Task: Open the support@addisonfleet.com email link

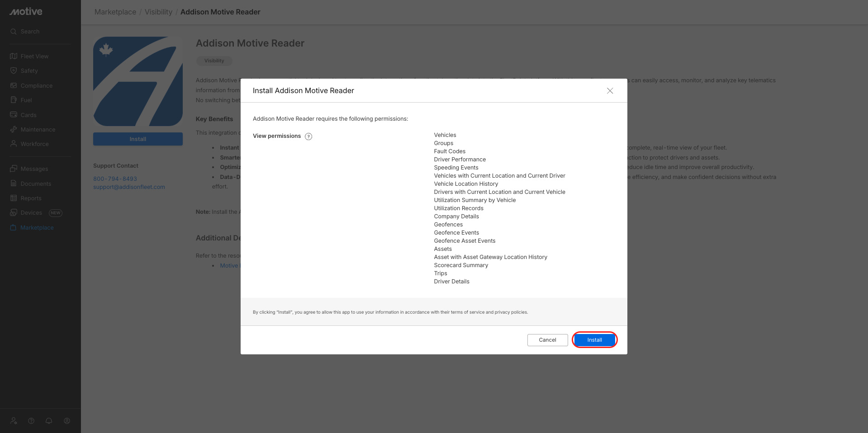Action: pyautogui.click(x=129, y=187)
